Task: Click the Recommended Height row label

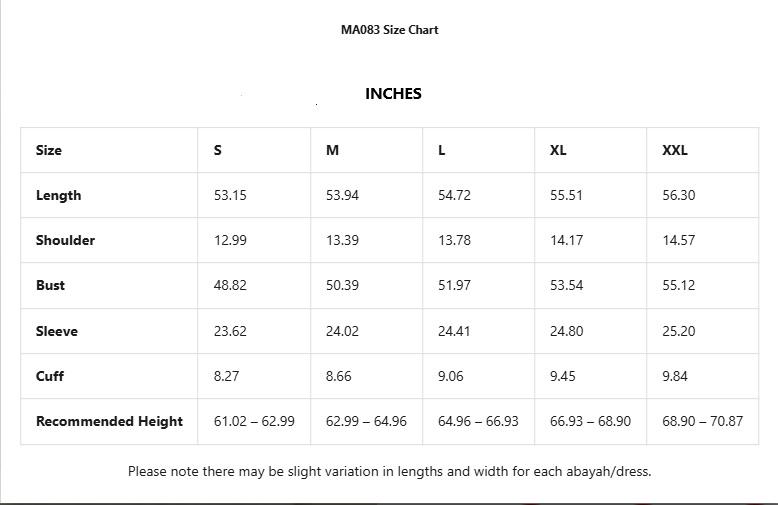Action: (x=109, y=421)
